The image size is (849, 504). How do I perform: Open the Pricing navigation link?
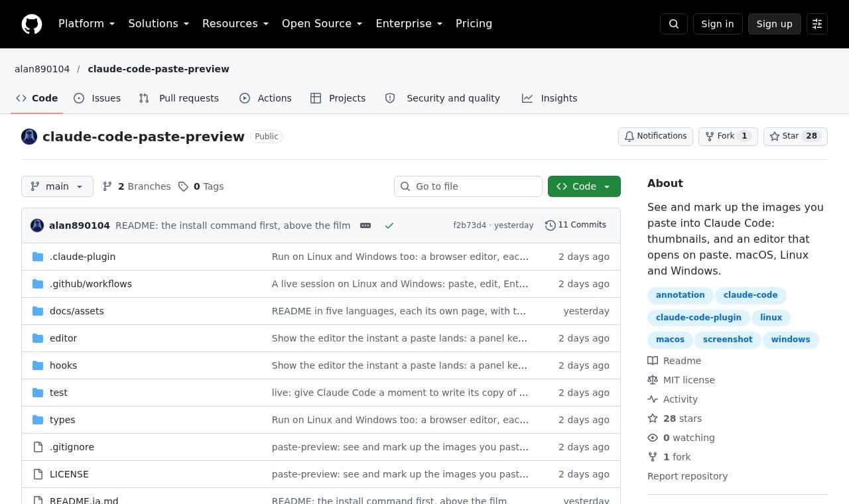474,24
